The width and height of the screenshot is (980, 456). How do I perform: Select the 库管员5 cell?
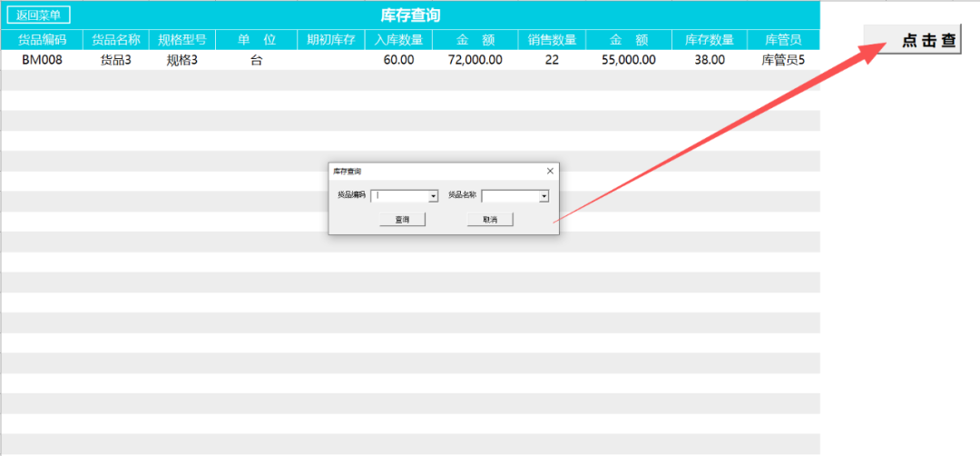point(782,60)
